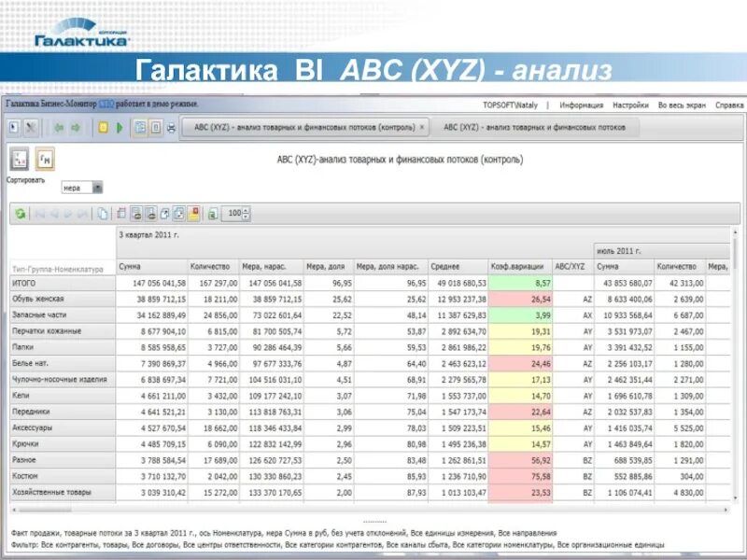Viewport: 747px width, 560px height.
Task: Click the chart axes panel icon
Action: [20, 159]
